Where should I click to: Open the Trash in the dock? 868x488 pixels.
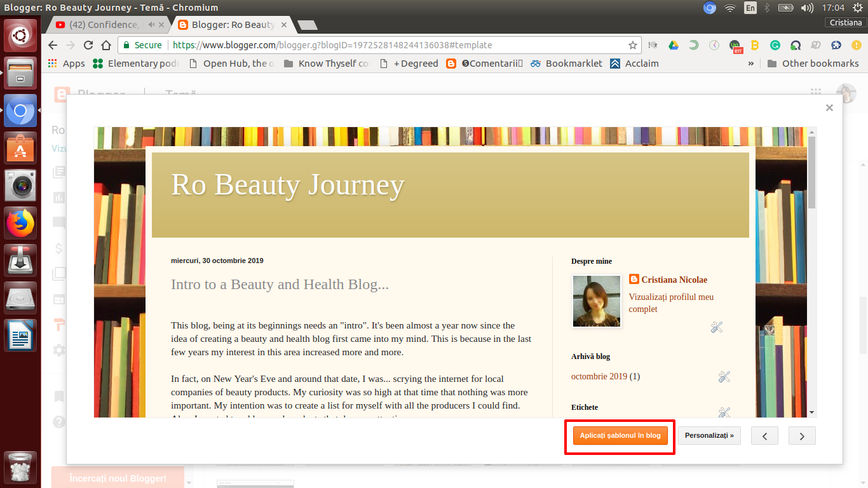coord(20,468)
